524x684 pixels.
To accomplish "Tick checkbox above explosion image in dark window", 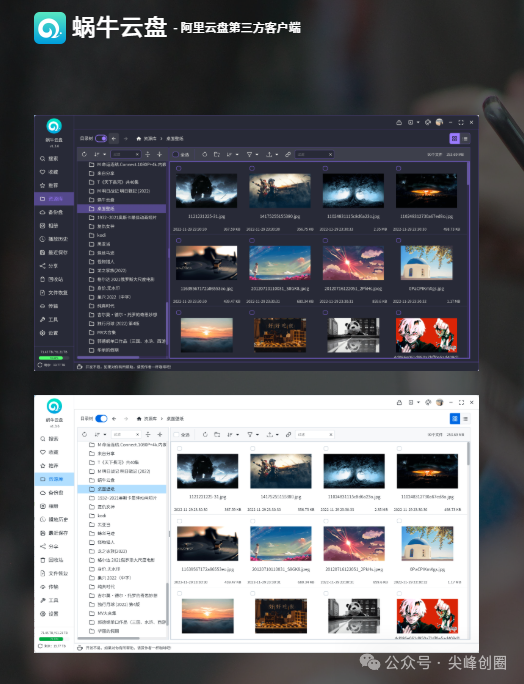I will (398, 168).
